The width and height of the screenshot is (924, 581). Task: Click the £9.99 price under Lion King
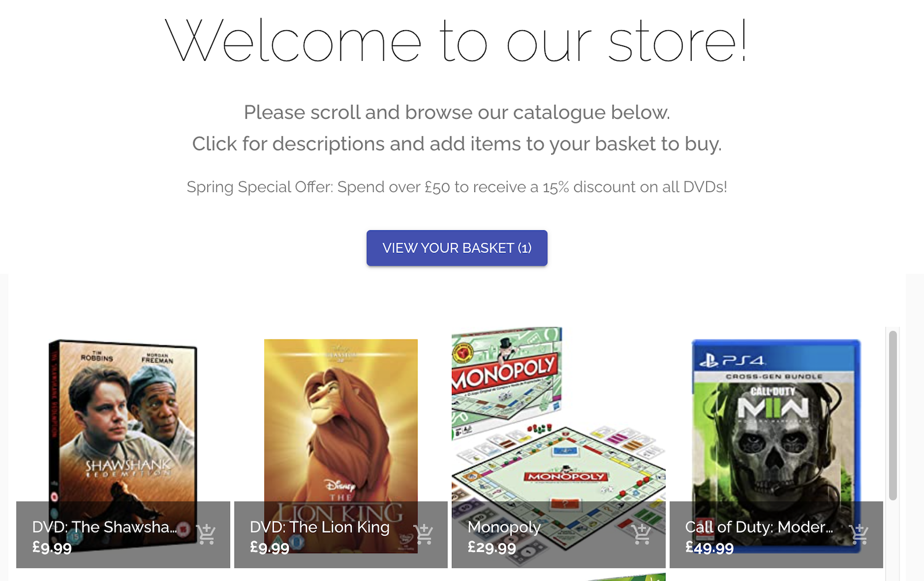[x=269, y=547]
